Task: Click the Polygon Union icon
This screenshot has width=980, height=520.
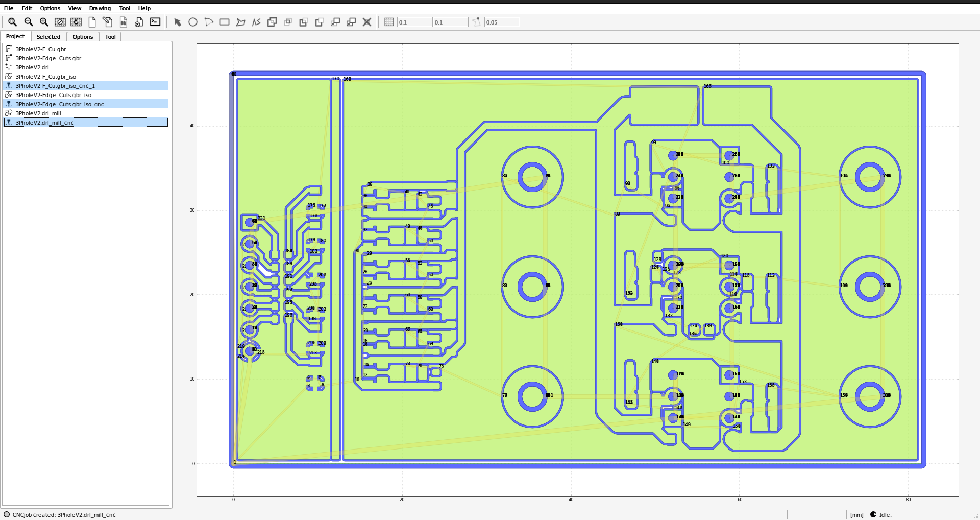Action: [x=272, y=22]
